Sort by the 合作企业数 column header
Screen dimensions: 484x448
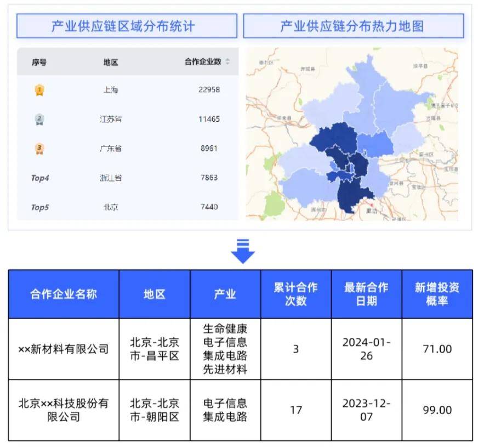[203, 61]
